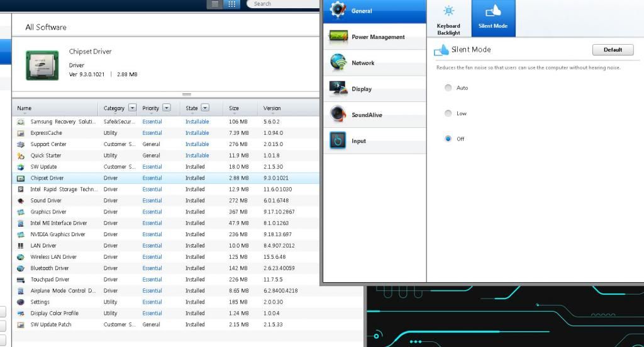Image resolution: width=644 pixels, height=347 pixels.
Task: Open the Network settings category
Action: 375,63
